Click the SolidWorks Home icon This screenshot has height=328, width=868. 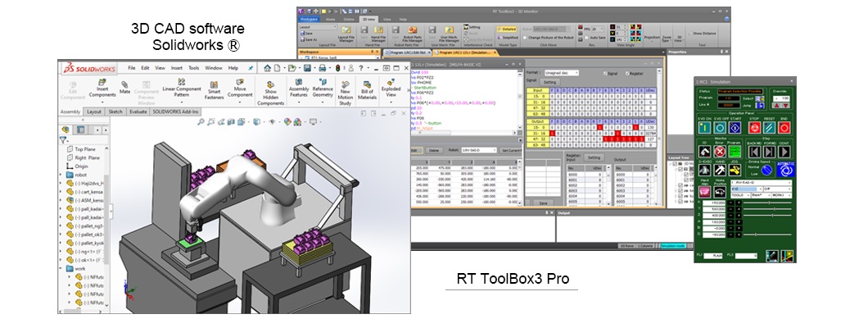[x=268, y=67]
